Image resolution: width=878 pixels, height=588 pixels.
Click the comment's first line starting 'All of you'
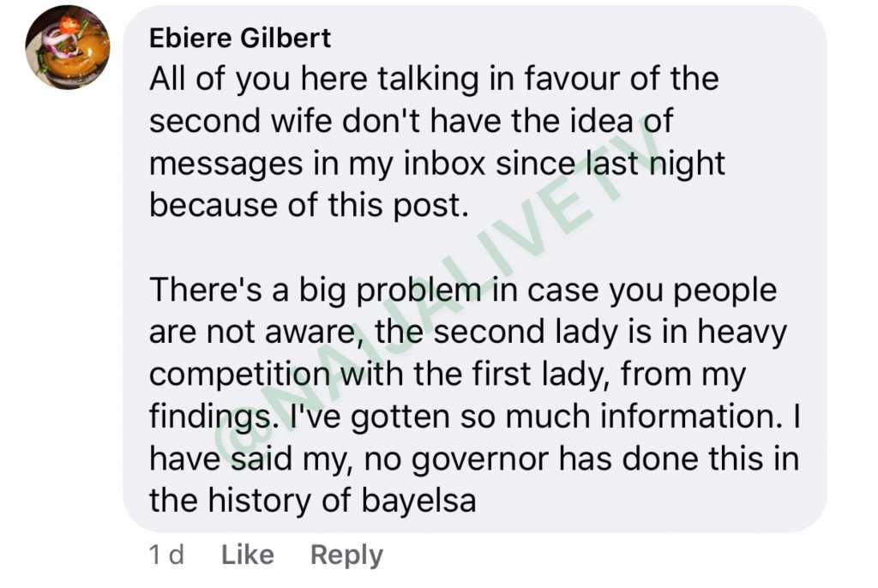[x=434, y=79]
